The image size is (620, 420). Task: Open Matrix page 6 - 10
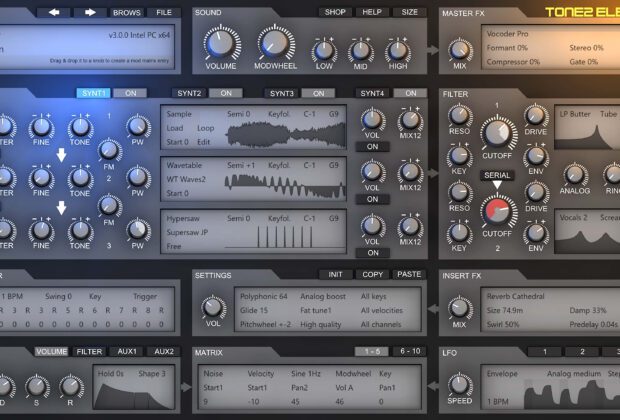pyautogui.click(x=410, y=351)
